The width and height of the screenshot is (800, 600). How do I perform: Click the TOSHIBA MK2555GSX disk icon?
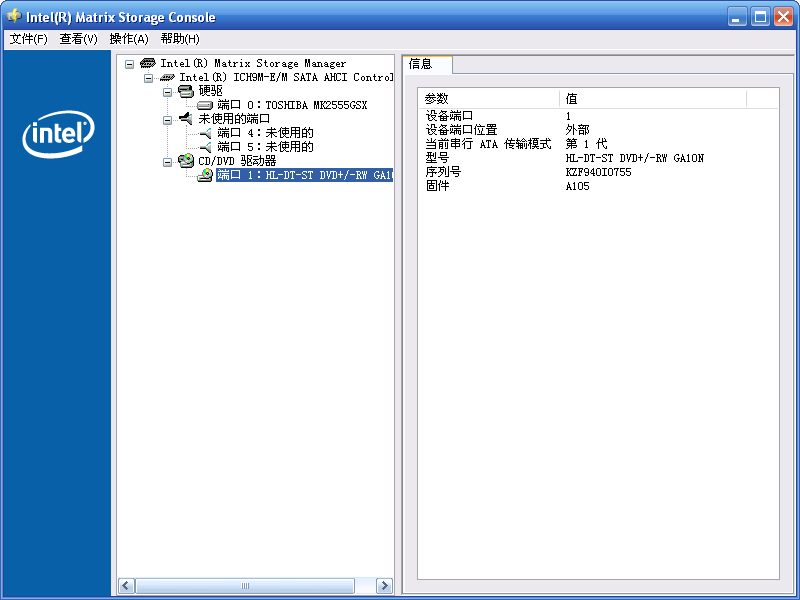[205, 106]
